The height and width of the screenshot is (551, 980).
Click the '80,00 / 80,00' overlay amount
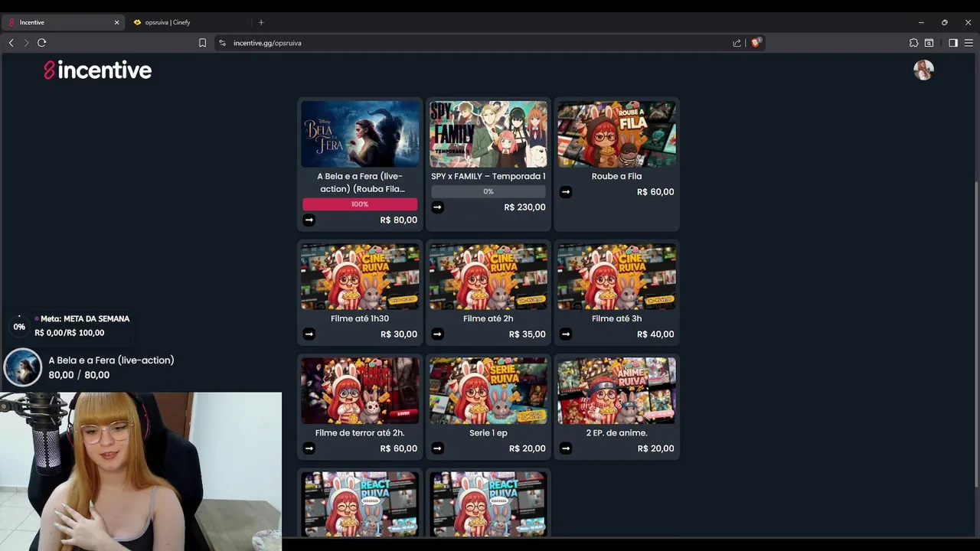[x=79, y=375]
